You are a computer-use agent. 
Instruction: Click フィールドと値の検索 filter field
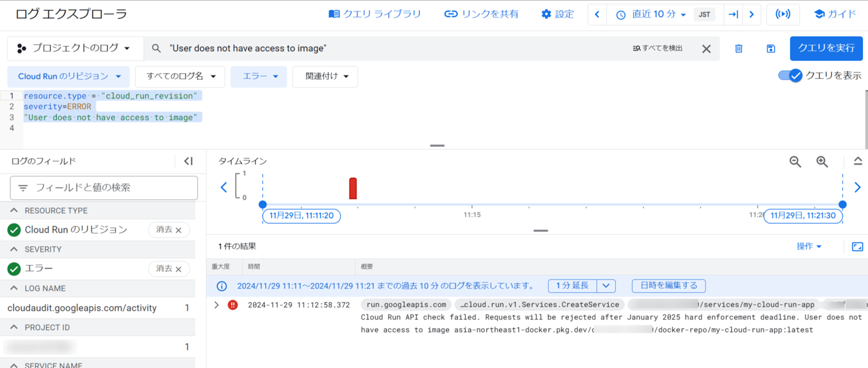(104, 188)
